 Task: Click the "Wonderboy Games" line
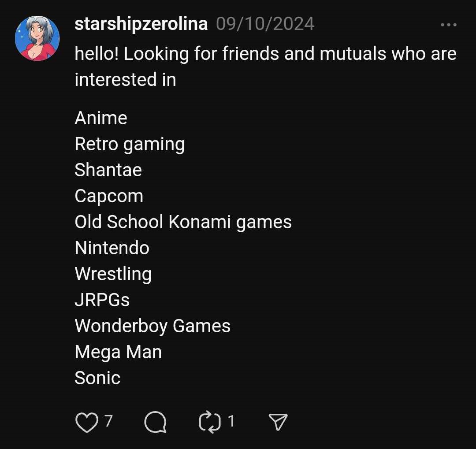tap(152, 326)
